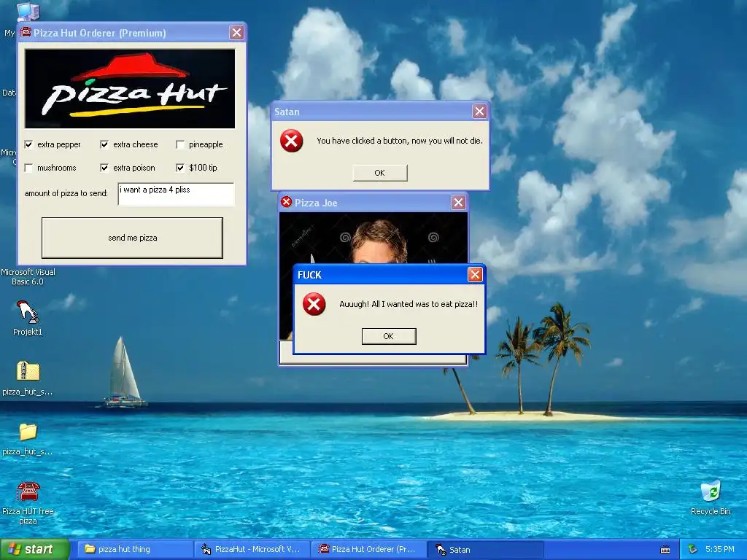The image size is (747, 560).
Task: Close the Satan message box
Action: point(479,112)
